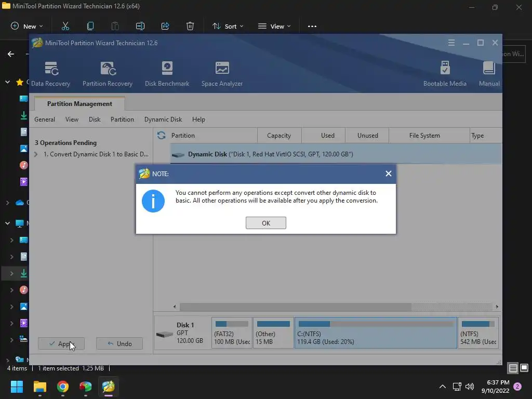
Task: Open Disk Benchmark tool
Action: point(167,74)
